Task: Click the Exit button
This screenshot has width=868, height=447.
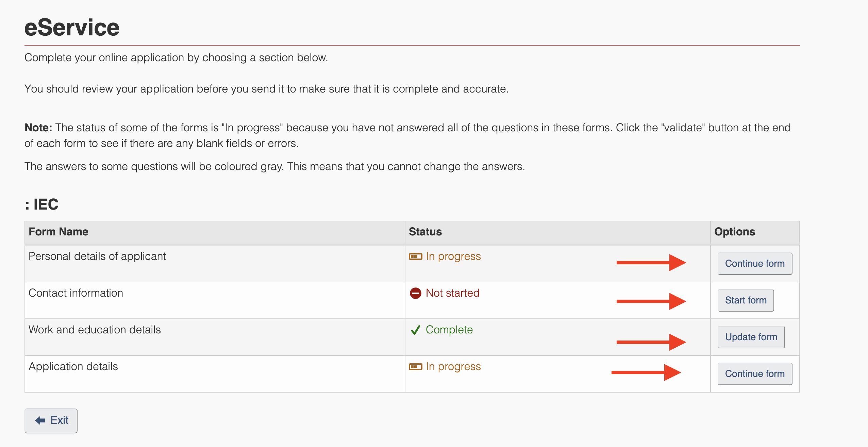Action: (51, 420)
